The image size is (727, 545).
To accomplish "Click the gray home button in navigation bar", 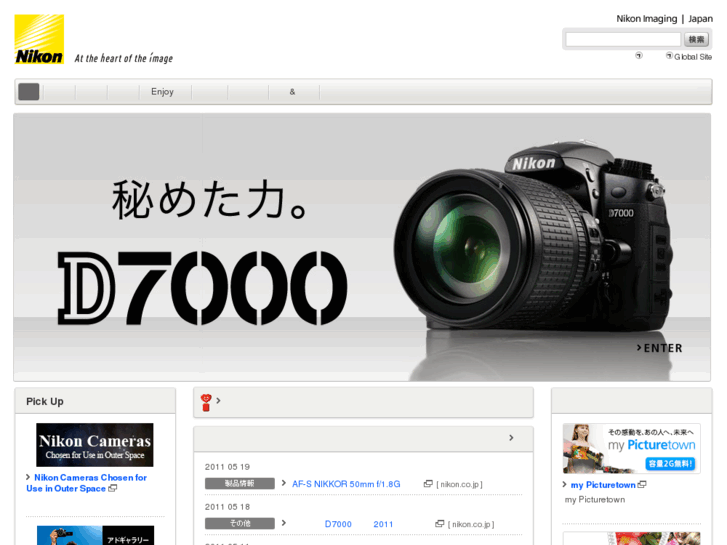I will (29, 91).
